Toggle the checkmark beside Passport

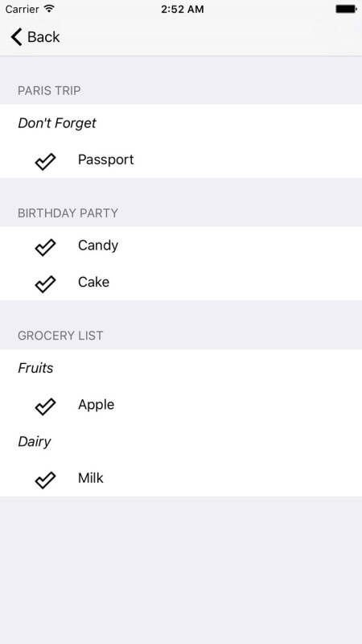click(45, 161)
